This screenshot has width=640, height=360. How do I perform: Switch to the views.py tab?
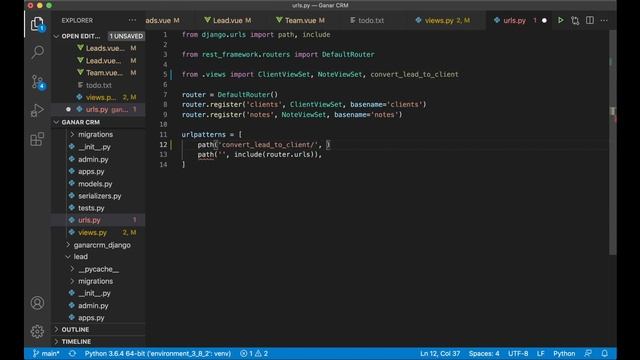(443, 20)
